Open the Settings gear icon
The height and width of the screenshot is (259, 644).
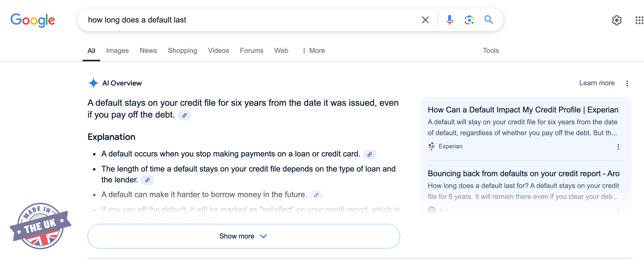coord(616,20)
